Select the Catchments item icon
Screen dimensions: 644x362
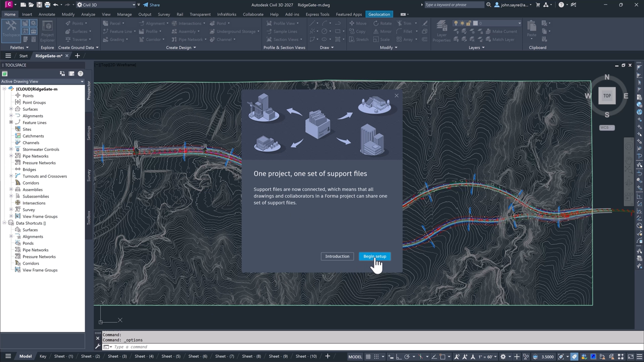pyautogui.click(x=18, y=136)
